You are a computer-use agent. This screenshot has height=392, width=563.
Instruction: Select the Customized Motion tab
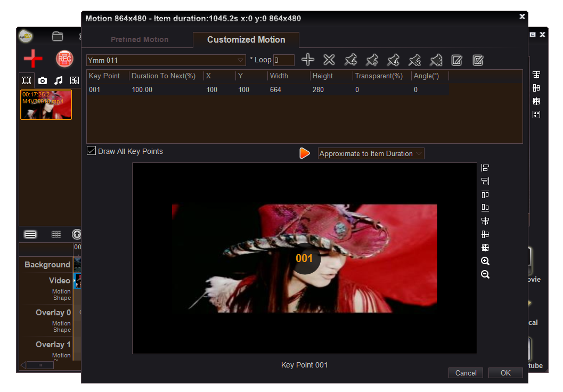(246, 39)
